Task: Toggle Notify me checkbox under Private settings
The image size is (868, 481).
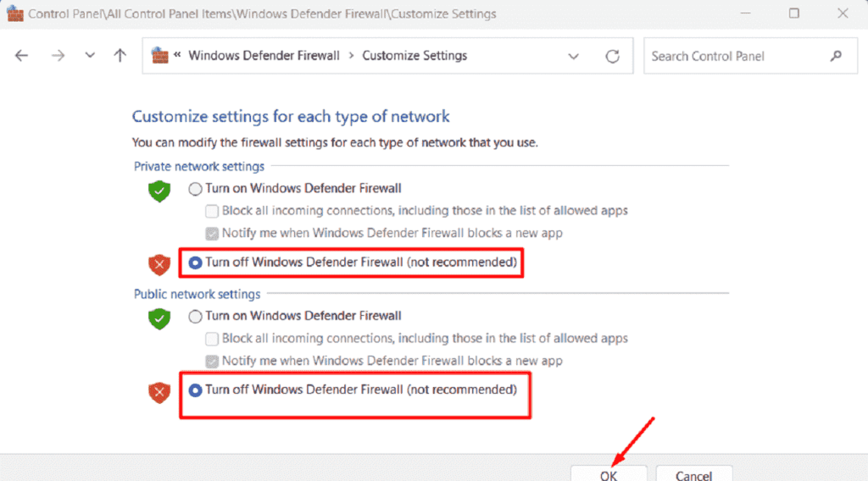Action: (x=211, y=234)
